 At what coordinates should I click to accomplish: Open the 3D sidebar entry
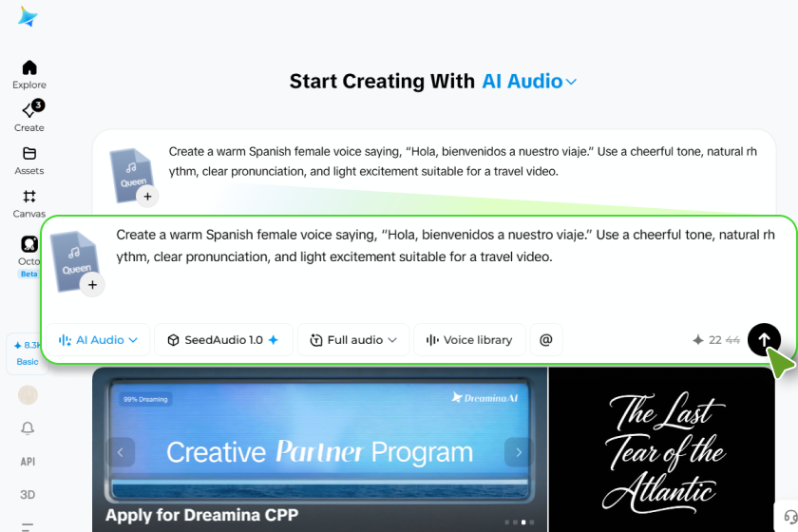pyautogui.click(x=28, y=494)
